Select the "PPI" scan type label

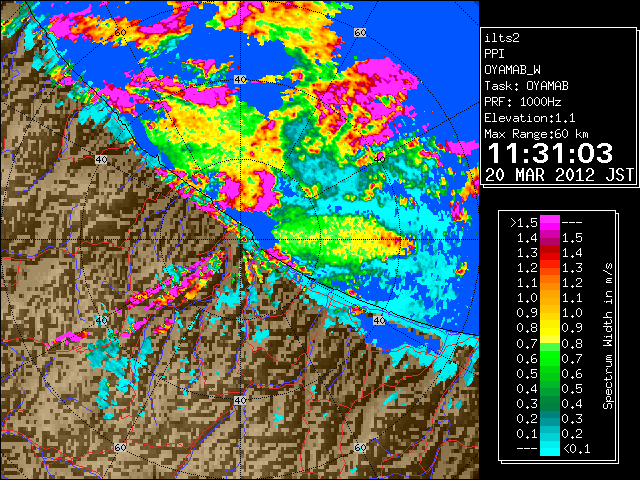tap(494, 54)
